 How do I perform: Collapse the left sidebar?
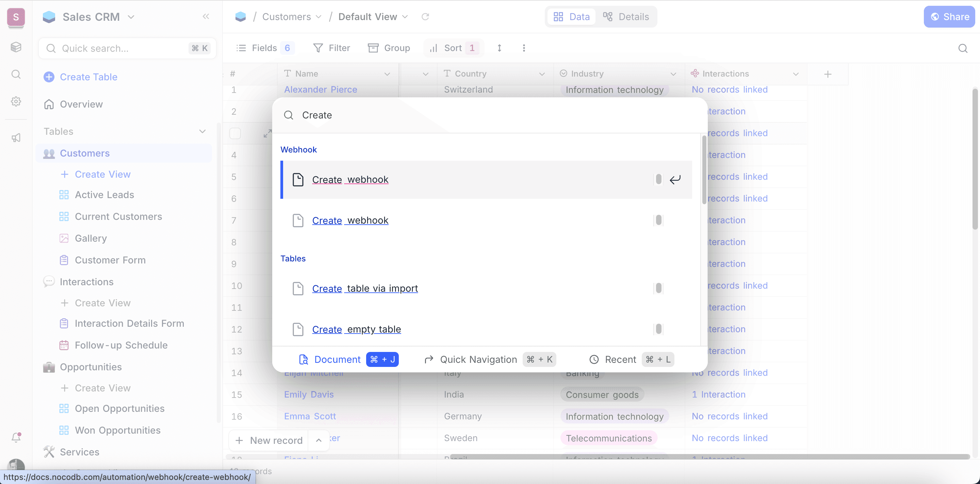tap(206, 16)
